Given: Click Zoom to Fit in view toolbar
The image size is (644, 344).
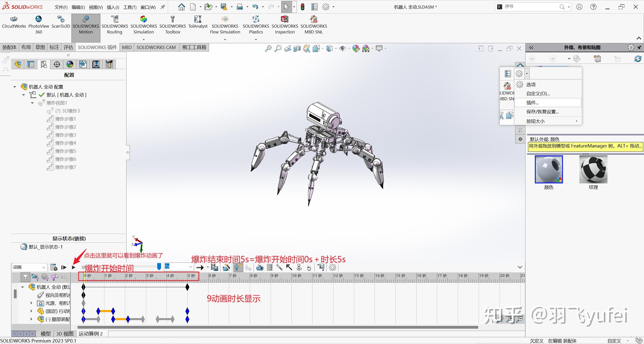Looking at the screenshot, I should pyautogui.click(x=268, y=48).
